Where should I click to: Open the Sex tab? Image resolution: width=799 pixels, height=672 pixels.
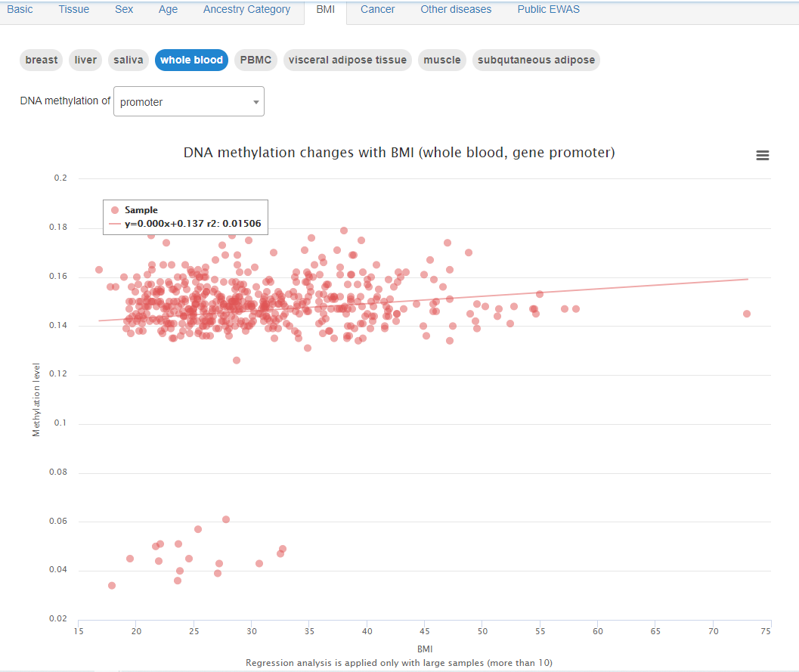[123, 9]
